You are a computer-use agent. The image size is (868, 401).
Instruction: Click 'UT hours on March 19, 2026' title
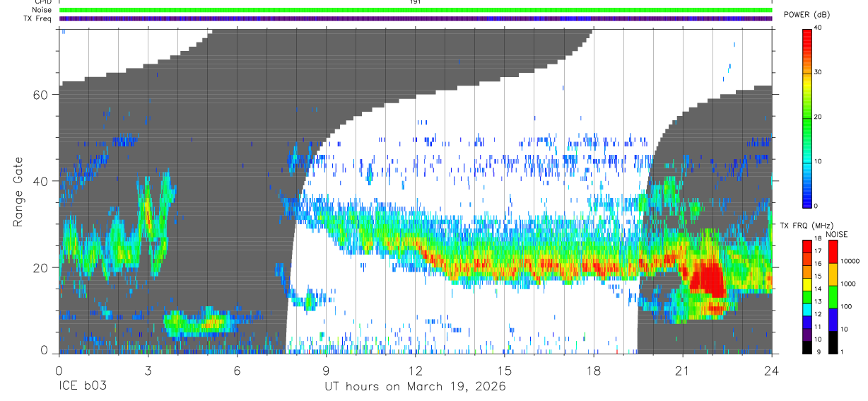click(415, 387)
